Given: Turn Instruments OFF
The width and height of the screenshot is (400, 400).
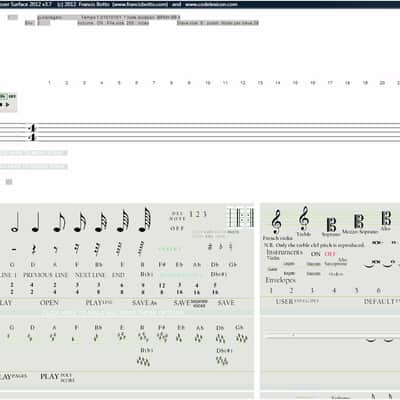Looking at the screenshot, I should point(330,254).
